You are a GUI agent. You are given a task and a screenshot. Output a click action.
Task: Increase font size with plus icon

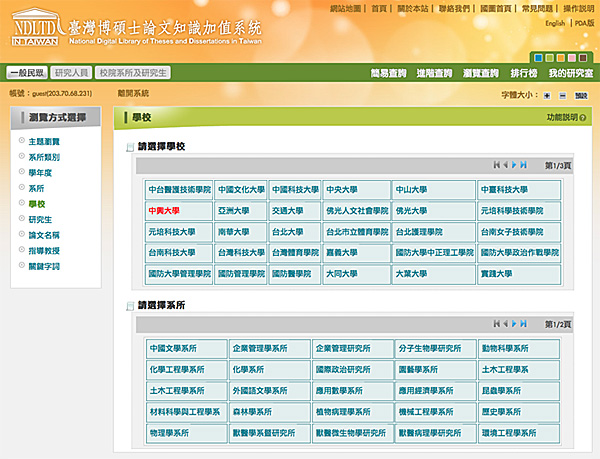547,95
